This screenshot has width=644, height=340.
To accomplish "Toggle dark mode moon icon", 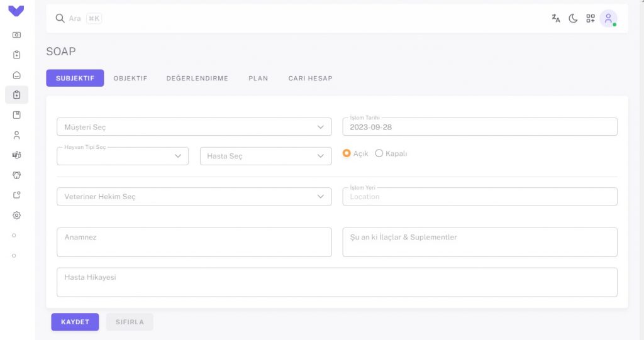I will [573, 18].
